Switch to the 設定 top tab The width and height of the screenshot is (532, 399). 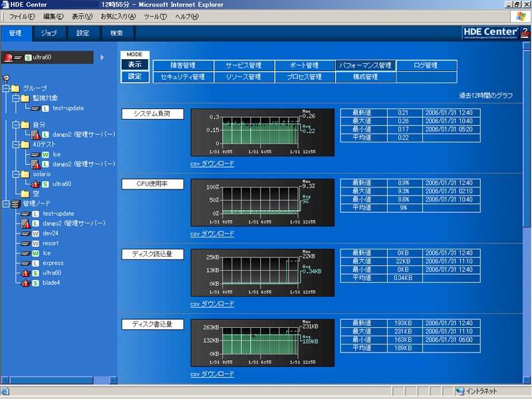coord(82,33)
